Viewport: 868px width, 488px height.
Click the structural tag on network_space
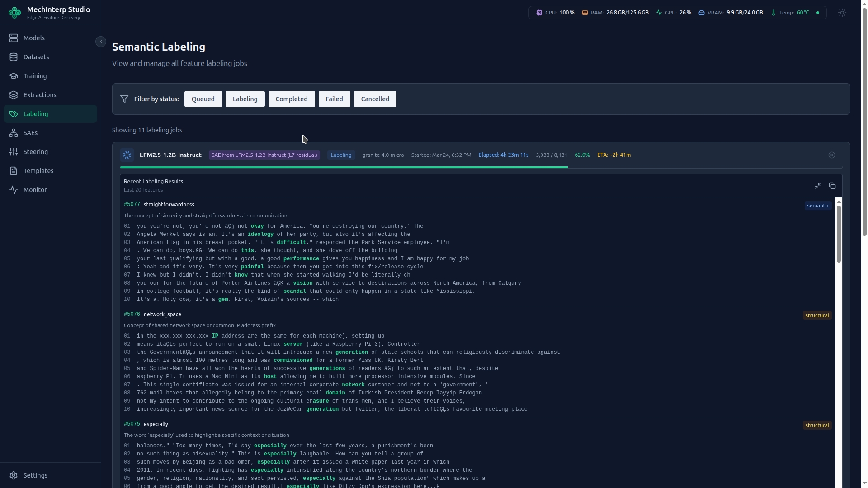coord(817,315)
